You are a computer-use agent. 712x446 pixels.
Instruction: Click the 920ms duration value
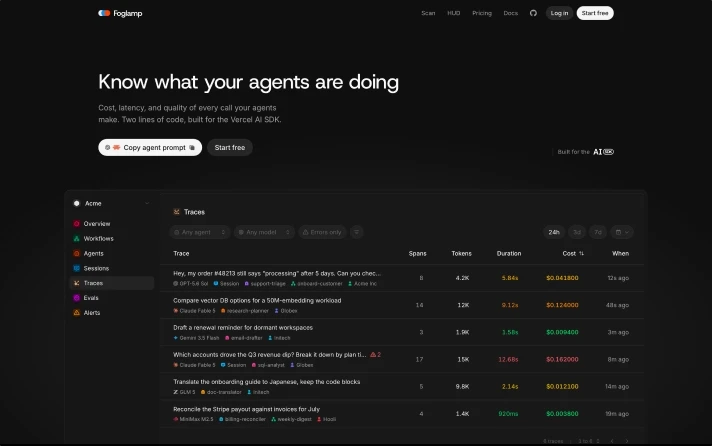[508, 414]
